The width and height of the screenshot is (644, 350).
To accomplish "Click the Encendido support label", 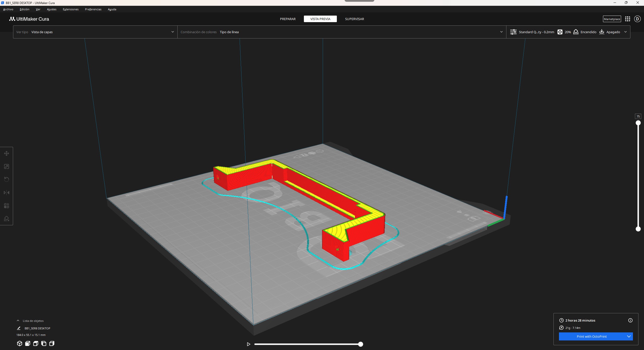I will click(x=588, y=32).
